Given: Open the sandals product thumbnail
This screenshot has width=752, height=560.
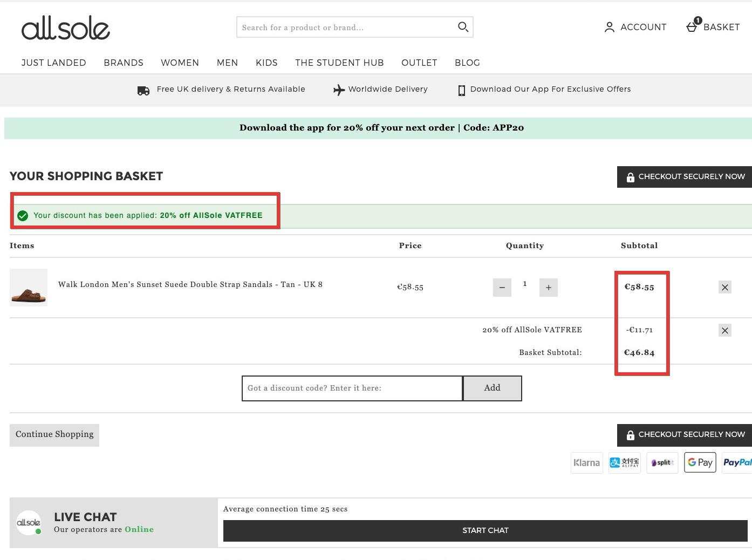Looking at the screenshot, I should pos(29,288).
